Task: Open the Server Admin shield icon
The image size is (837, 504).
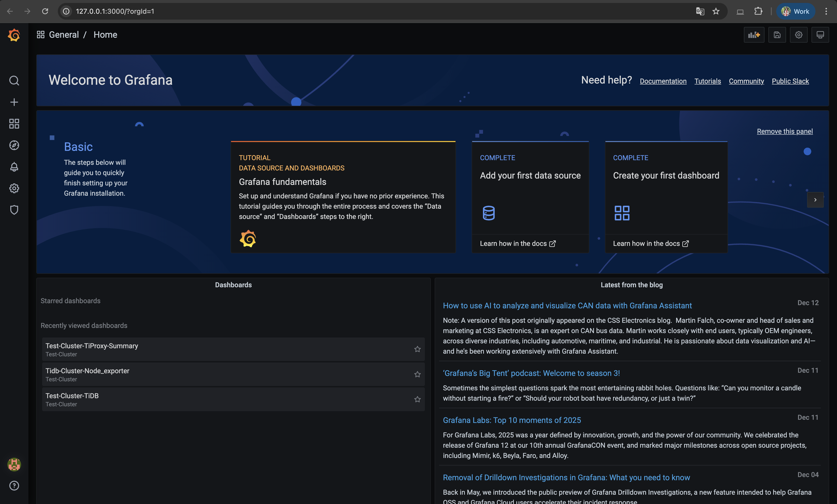Action: (x=14, y=210)
